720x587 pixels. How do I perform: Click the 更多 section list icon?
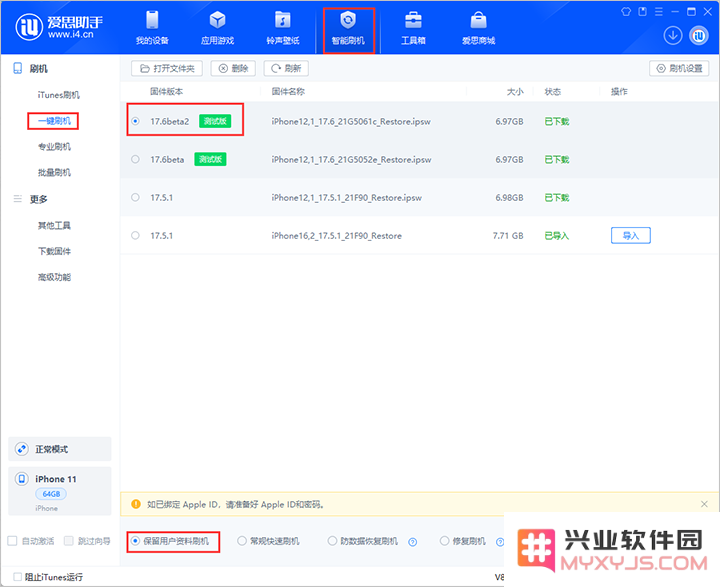click(x=17, y=199)
